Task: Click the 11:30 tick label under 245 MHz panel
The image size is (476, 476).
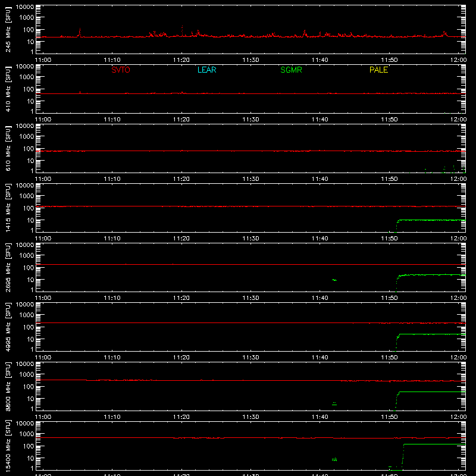Action: 250,60
